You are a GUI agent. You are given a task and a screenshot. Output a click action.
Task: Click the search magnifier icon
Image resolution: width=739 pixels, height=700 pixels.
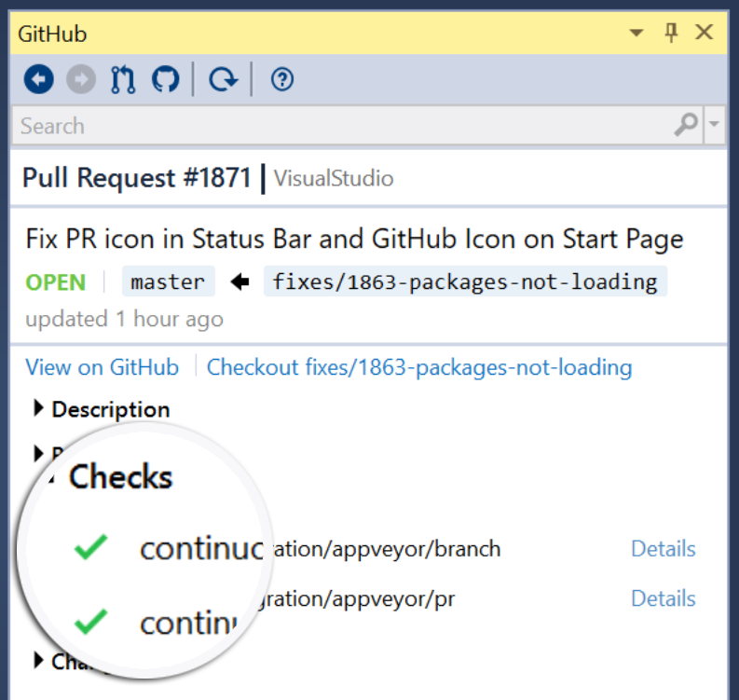pyautogui.click(x=686, y=125)
